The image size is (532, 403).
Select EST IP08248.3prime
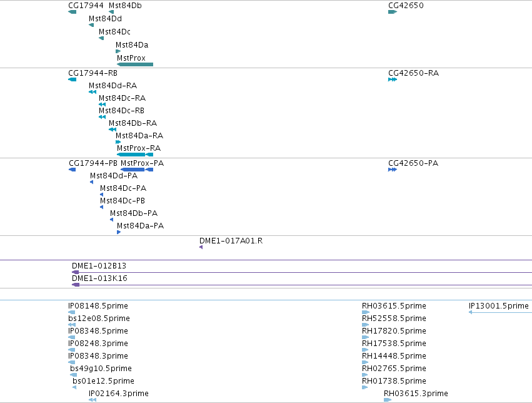click(98, 344)
